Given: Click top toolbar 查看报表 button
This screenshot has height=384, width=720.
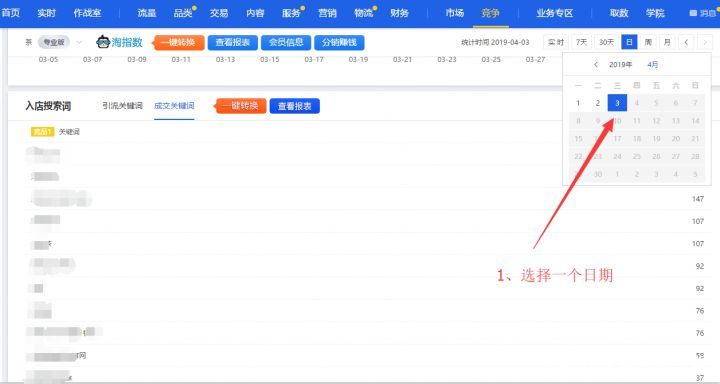Looking at the screenshot, I should (x=233, y=42).
